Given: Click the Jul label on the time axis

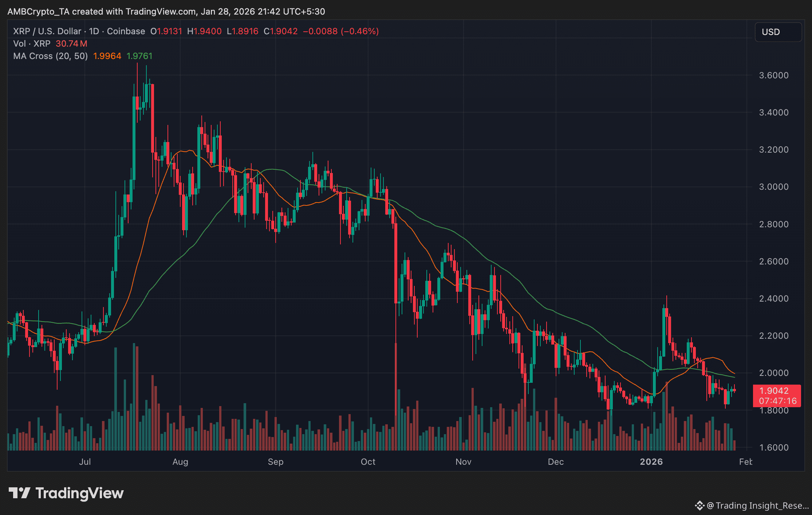Looking at the screenshot, I should pos(85,462).
